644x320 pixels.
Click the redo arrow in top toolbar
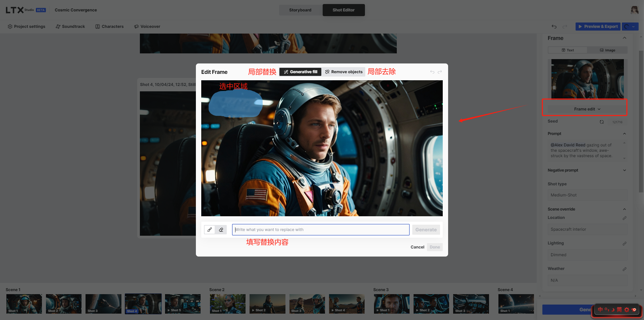[x=565, y=27]
